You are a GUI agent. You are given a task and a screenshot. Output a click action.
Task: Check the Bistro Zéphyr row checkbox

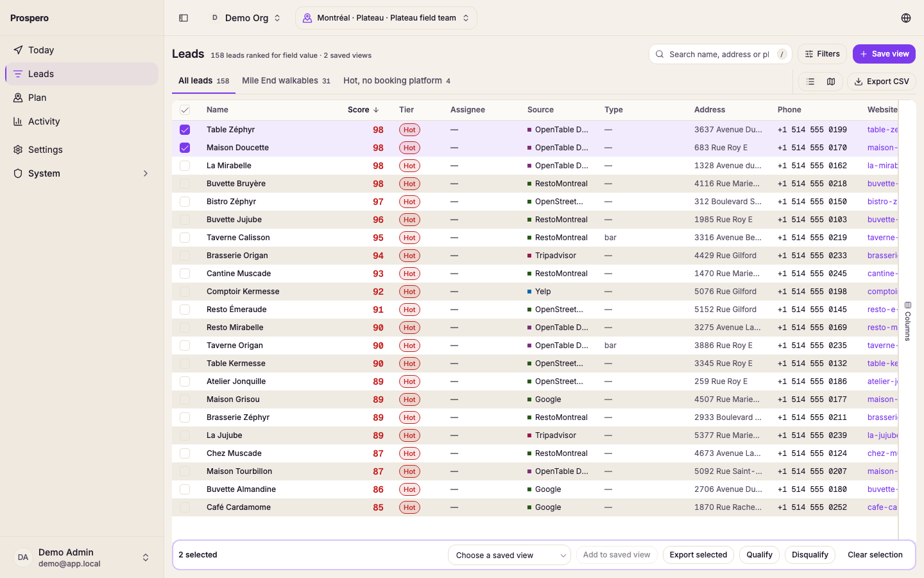pyautogui.click(x=185, y=202)
